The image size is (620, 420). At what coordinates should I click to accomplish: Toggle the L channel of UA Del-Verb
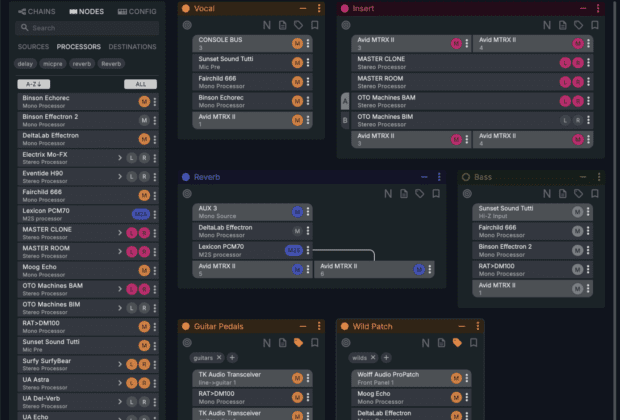coord(132,402)
